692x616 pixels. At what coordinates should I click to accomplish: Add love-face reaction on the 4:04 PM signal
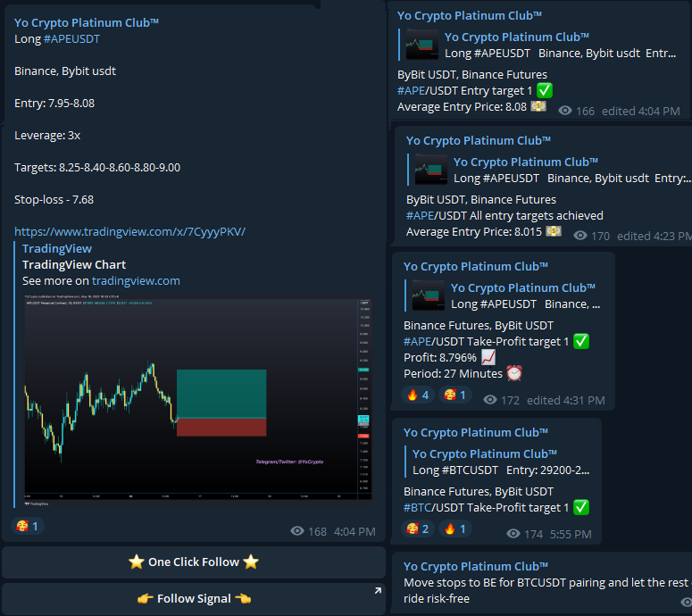point(28,526)
